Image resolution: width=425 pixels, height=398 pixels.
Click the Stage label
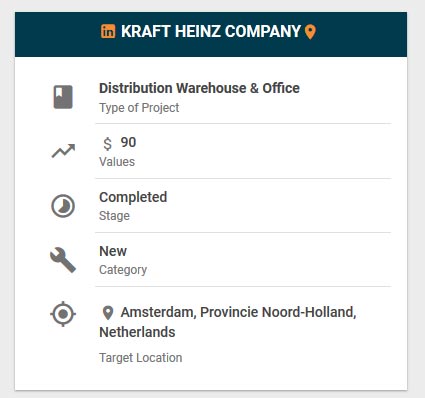(114, 216)
